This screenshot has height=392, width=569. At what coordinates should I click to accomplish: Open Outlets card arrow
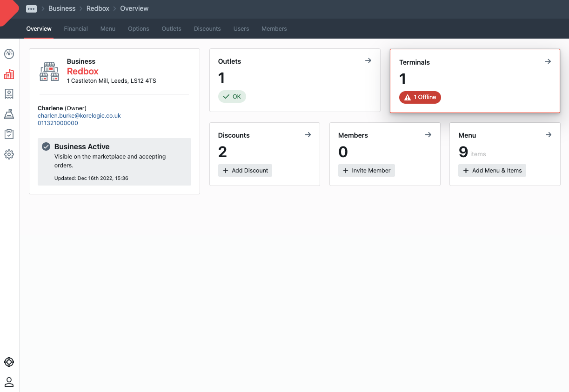[x=368, y=60]
